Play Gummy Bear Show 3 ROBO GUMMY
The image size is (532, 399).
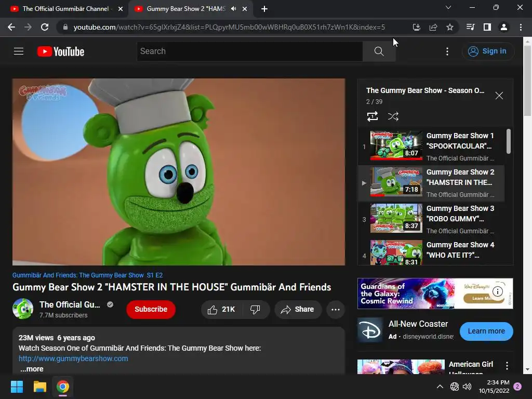click(x=431, y=219)
